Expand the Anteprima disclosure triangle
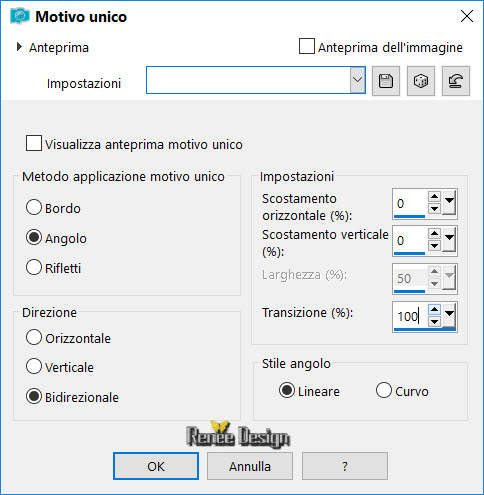 (x=19, y=47)
